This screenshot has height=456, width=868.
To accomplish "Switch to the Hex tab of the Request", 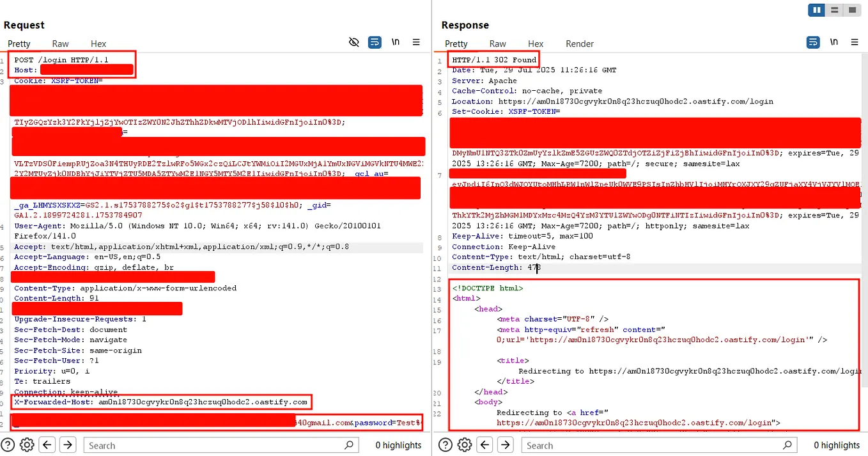I will point(98,43).
